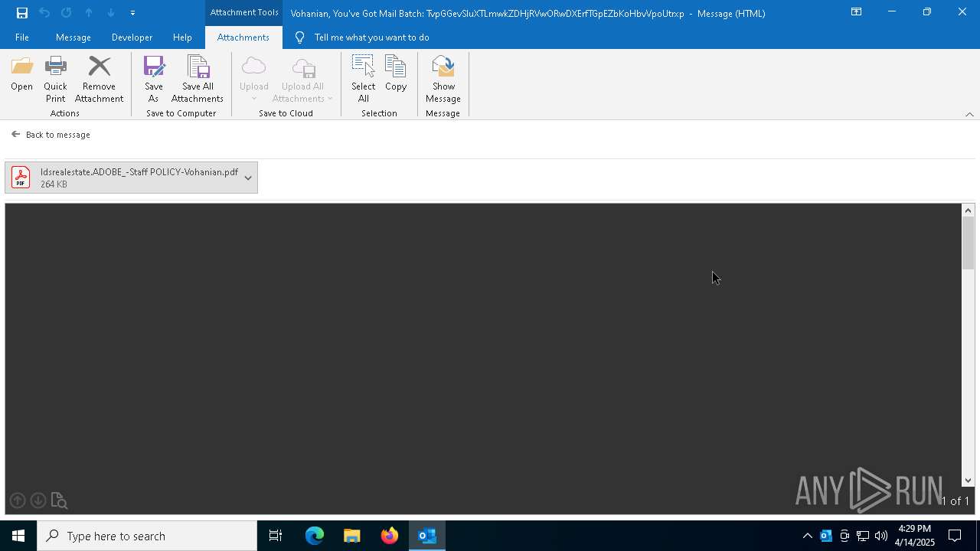Screen dimensions: 980x551
Task: Open the find-in-document preview icon
Action: (59, 500)
